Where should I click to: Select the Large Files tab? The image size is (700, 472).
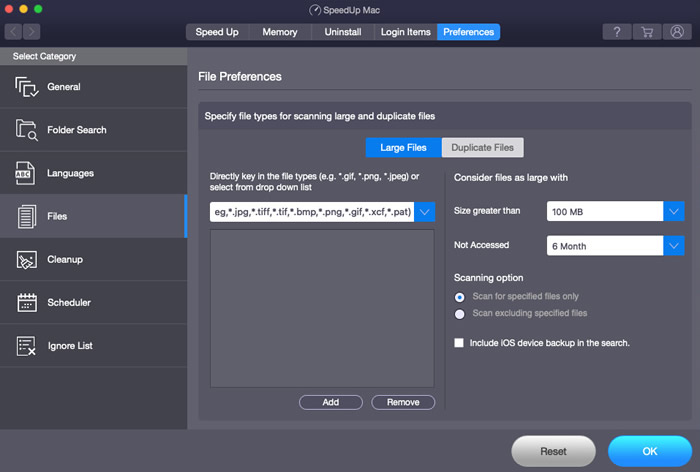[x=404, y=147]
